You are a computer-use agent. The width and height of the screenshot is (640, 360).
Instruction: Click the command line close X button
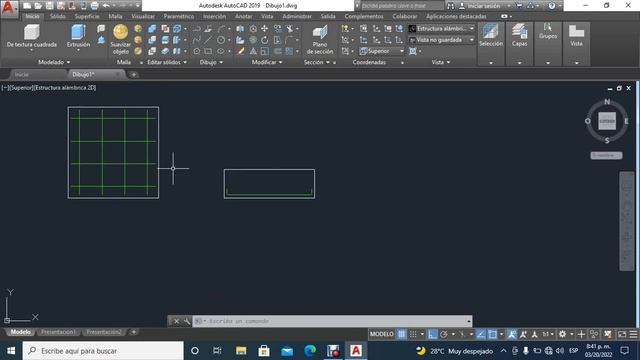(176, 321)
